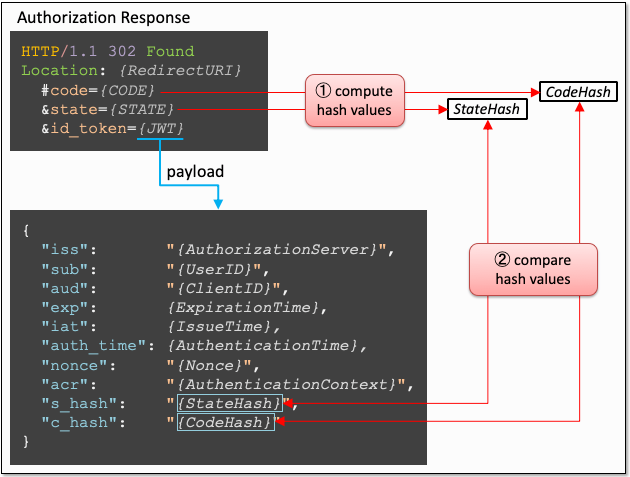The width and height of the screenshot is (630, 477).
Task: Click the '{ClientID}' value
Action: [x=224, y=289]
